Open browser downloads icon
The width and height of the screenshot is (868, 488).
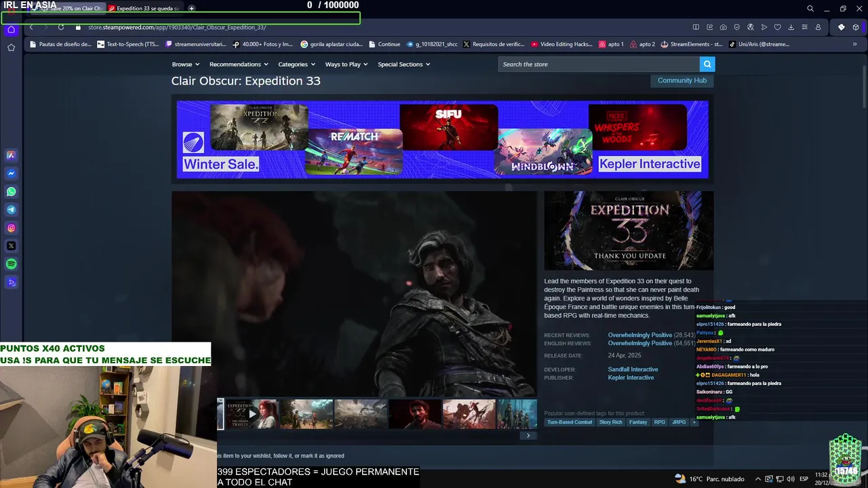point(791,27)
